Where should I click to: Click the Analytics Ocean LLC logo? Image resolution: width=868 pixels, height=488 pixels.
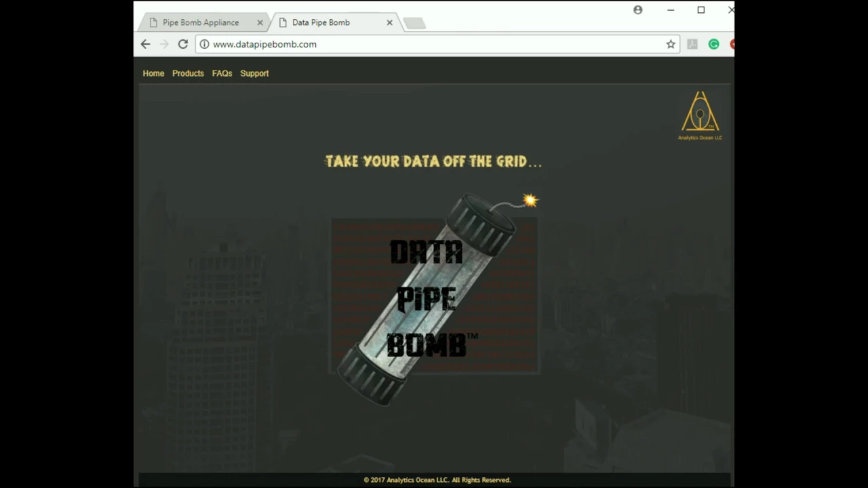[x=700, y=115]
